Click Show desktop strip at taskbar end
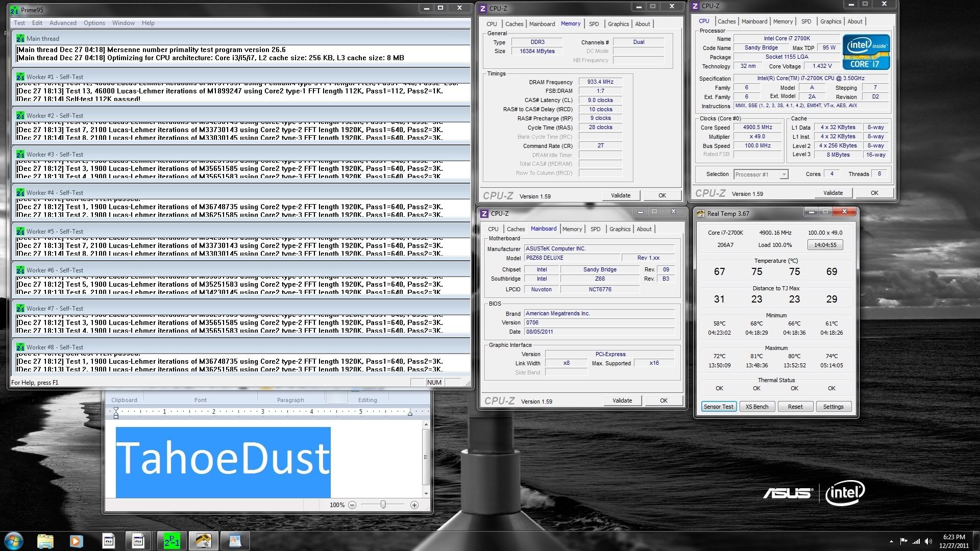980x551 pixels. [976, 541]
